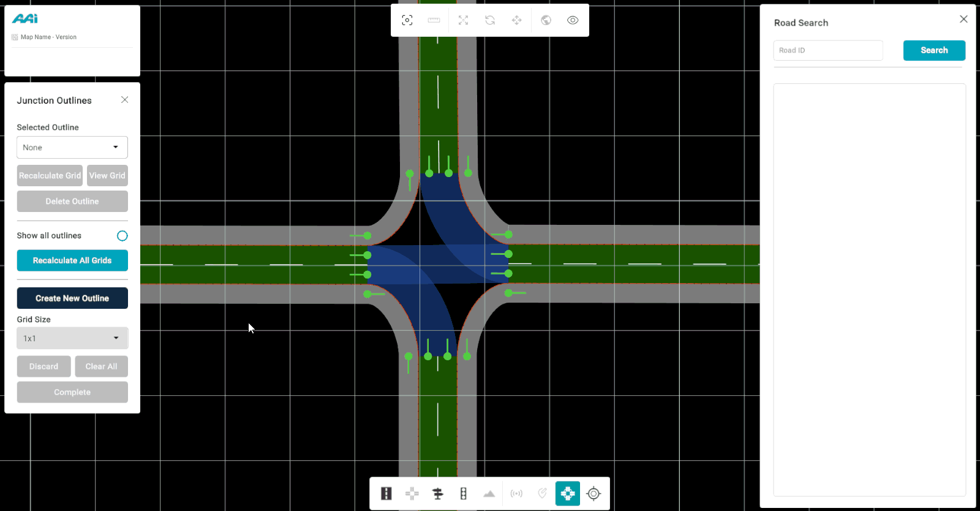Click the Search button in Road Search
This screenshot has width=980, height=511.
coord(934,50)
